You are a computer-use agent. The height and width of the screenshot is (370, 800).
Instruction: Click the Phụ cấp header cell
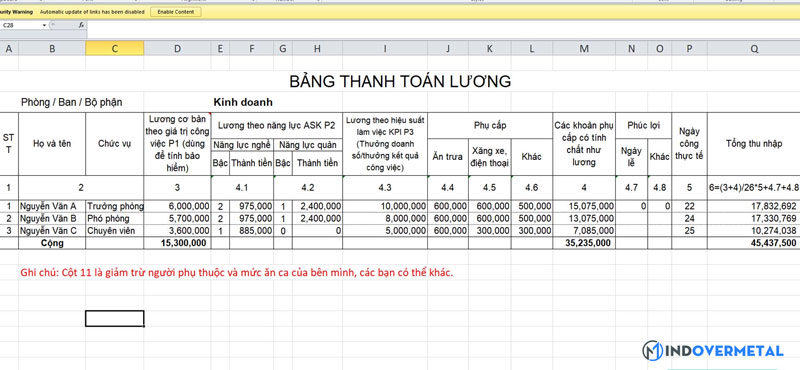point(490,125)
